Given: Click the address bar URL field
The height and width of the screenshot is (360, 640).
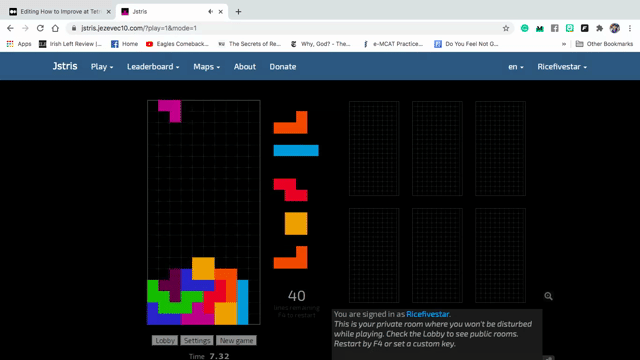Looking at the screenshot, I should click(286, 28).
